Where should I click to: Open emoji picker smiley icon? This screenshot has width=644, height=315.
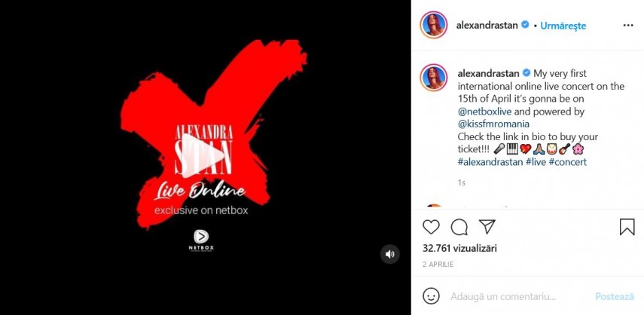click(x=431, y=296)
